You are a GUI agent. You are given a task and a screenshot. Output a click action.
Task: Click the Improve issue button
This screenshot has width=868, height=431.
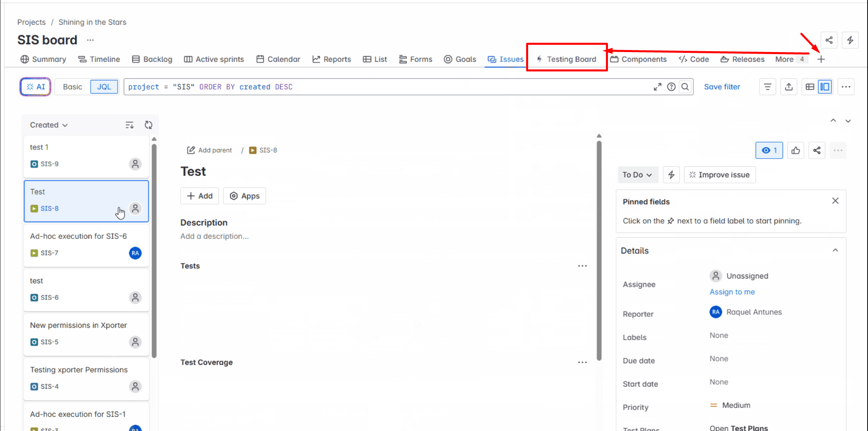[720, 175]
